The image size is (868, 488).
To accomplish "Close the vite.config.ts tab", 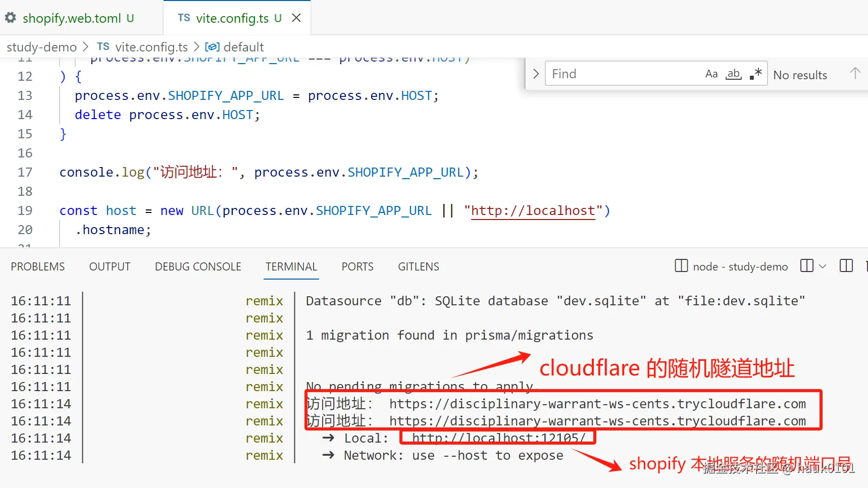I will tap(296, 18).
